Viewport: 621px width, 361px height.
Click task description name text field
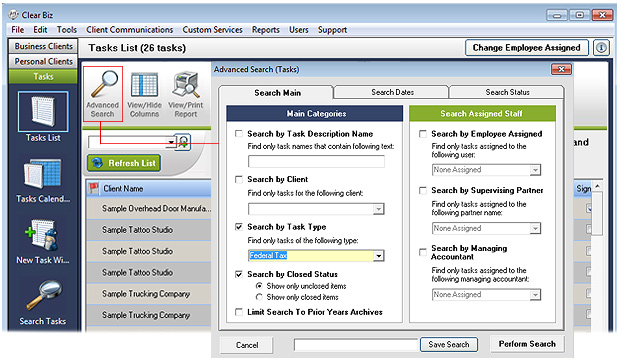(316, 162)
